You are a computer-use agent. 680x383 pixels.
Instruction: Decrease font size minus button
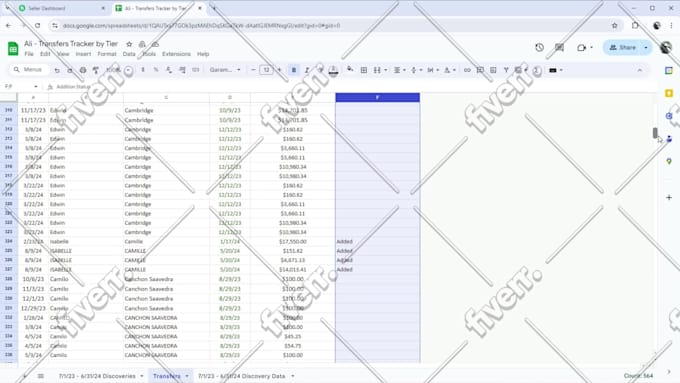(x=253, y=70)
